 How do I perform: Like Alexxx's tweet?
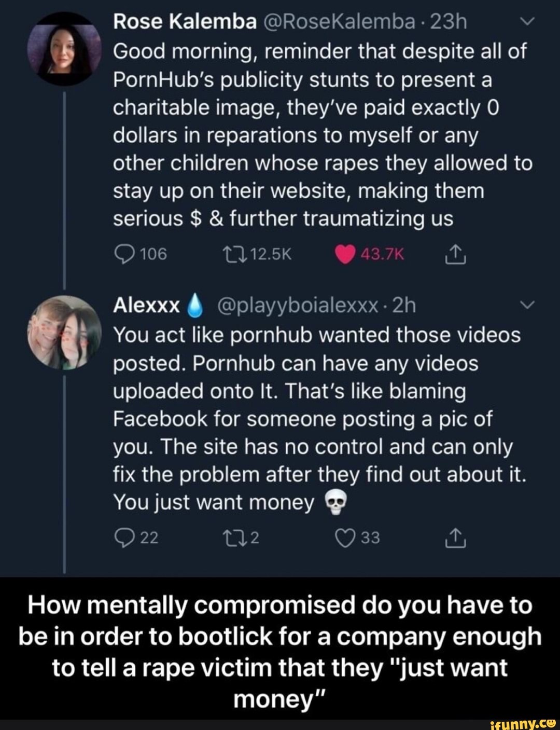(x=344, y=538)
